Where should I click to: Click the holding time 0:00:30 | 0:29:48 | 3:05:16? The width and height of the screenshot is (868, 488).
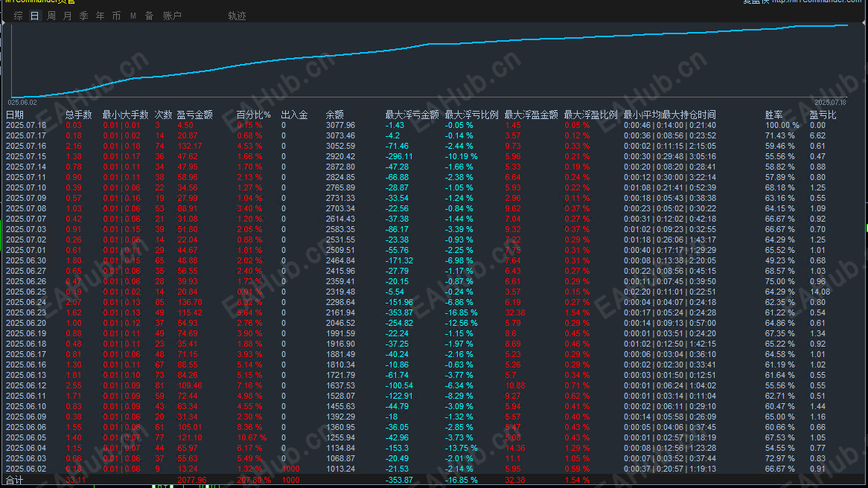670,156
